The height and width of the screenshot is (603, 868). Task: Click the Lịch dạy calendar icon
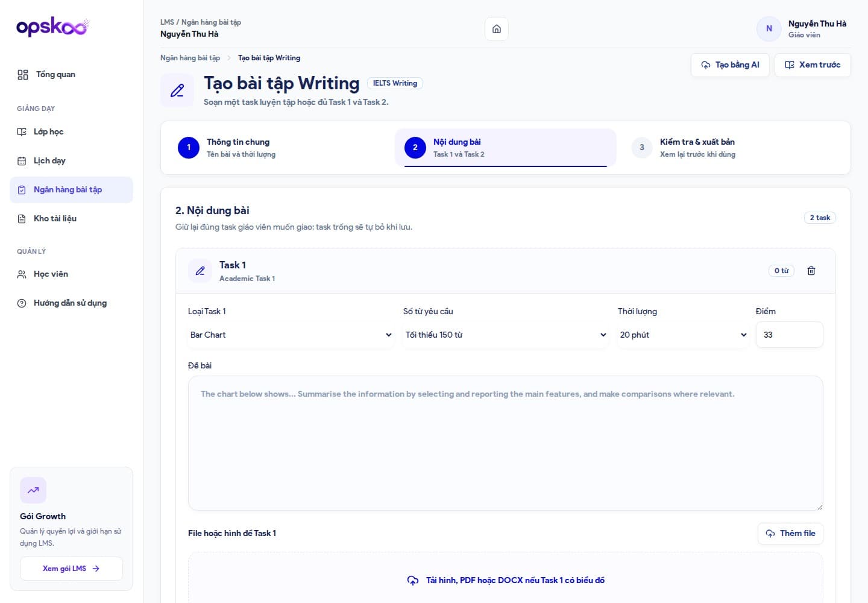22,161
